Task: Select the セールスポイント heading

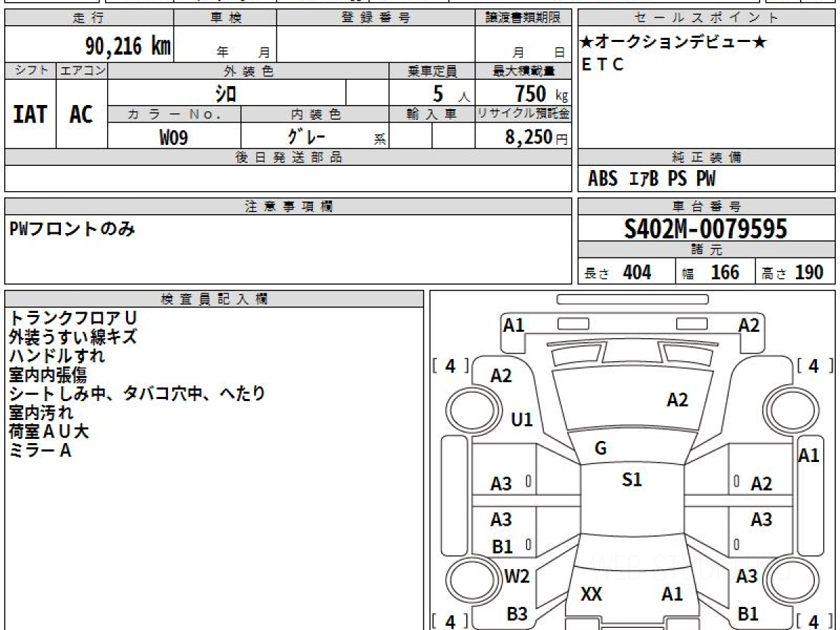Action: pyautogui.click(x=706, y=18)
